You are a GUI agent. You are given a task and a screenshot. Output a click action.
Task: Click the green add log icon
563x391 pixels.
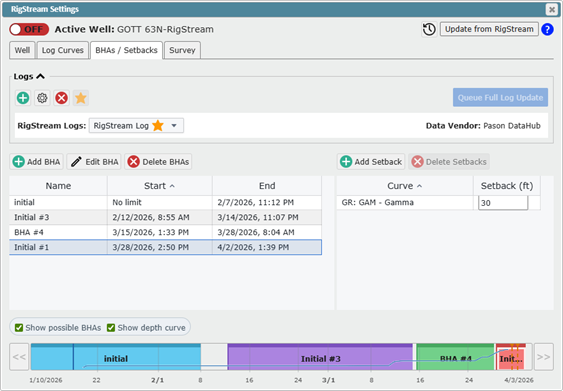[23, 98]
